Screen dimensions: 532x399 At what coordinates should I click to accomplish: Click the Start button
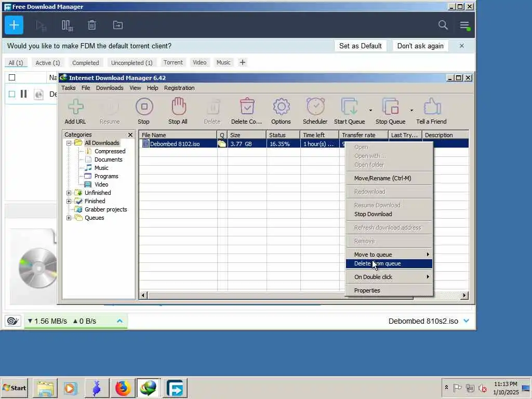tap(14, 388)
